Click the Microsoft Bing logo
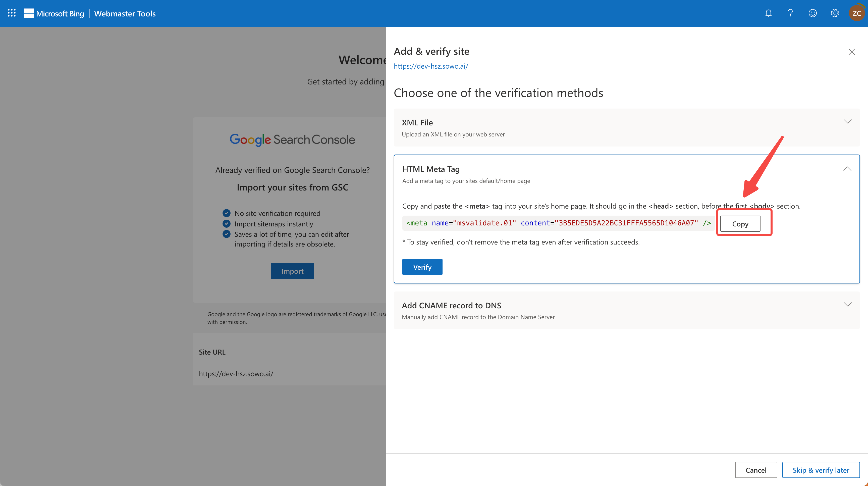Image resolution: width=868 pixels, height=486 pixels. coord(54,14)
